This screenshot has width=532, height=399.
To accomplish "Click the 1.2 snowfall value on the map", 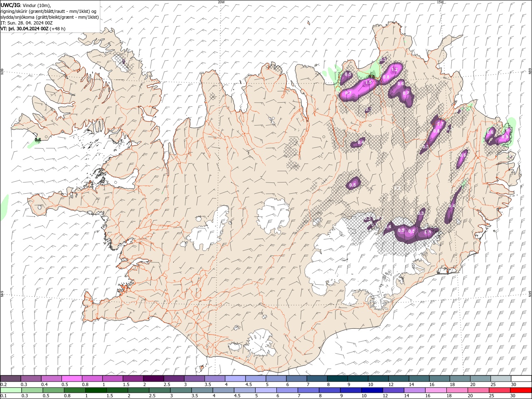I will [395, 69].
